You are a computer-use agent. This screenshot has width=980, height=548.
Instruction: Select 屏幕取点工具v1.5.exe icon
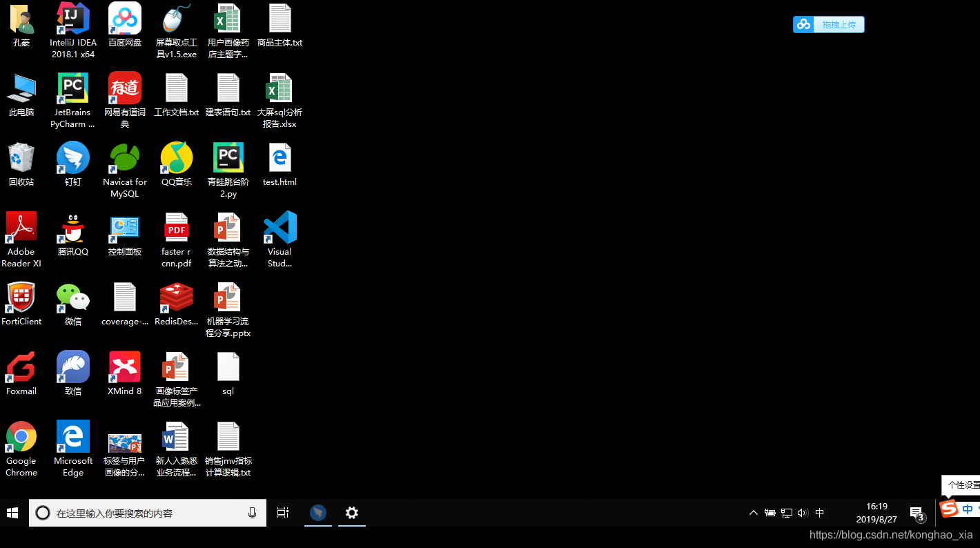point(177,30)
